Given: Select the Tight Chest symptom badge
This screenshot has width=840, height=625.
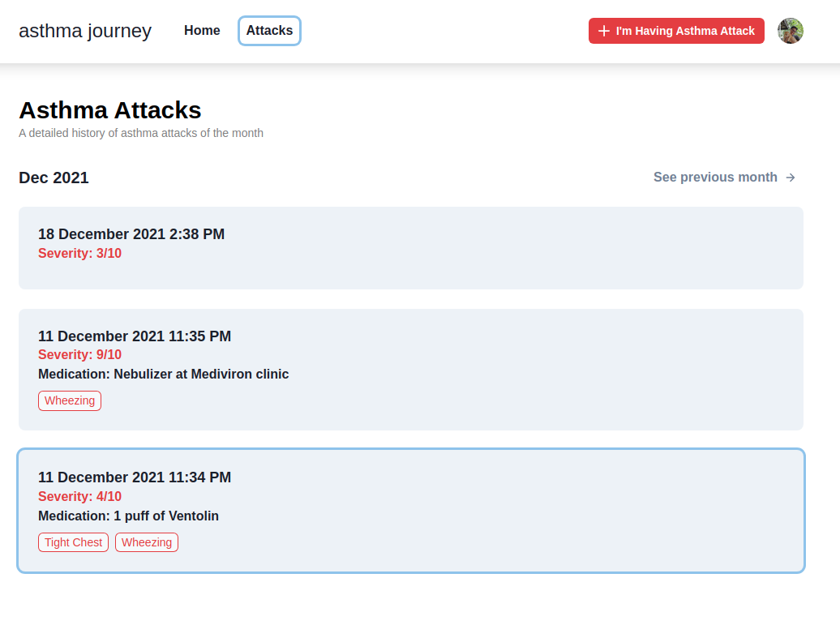Looking at the screenshot, I should click(x=73, y=542).
